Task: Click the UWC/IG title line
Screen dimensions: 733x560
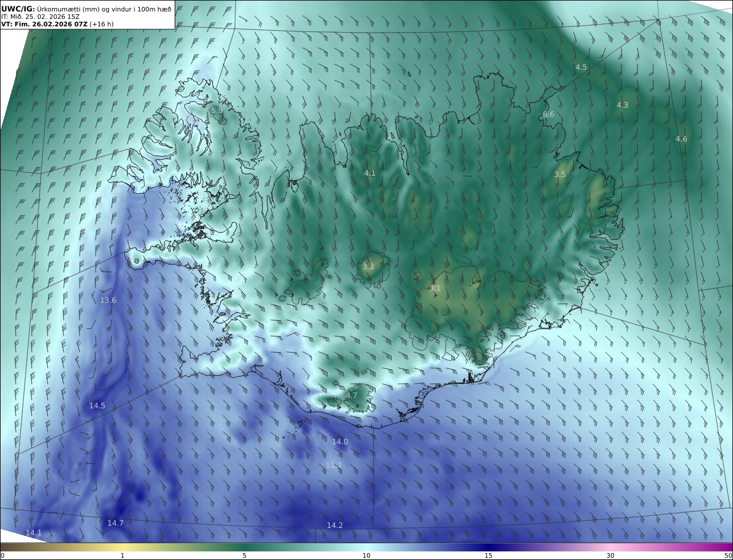Action: [x=86, y=9]
